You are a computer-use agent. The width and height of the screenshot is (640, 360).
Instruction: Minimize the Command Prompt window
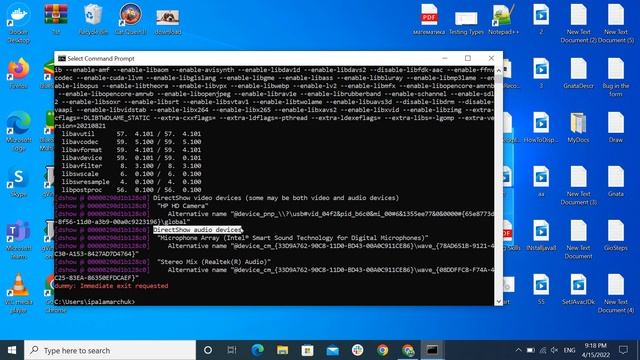coord(444,58)
